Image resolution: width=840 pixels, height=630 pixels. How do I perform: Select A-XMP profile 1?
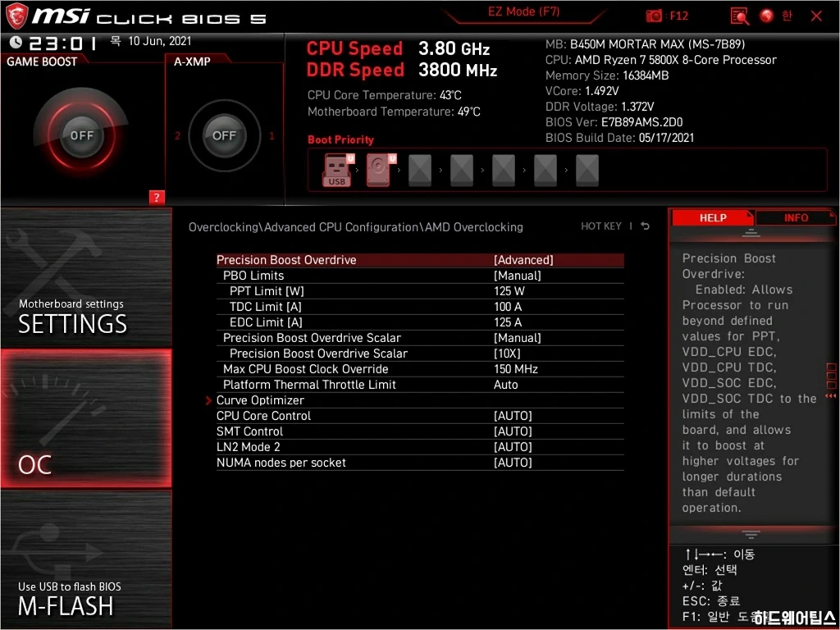pyautogui.click(x=272, y=136)
